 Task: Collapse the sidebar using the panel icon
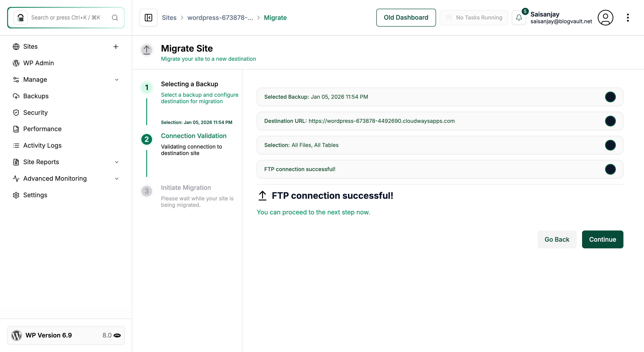point(148,17)
